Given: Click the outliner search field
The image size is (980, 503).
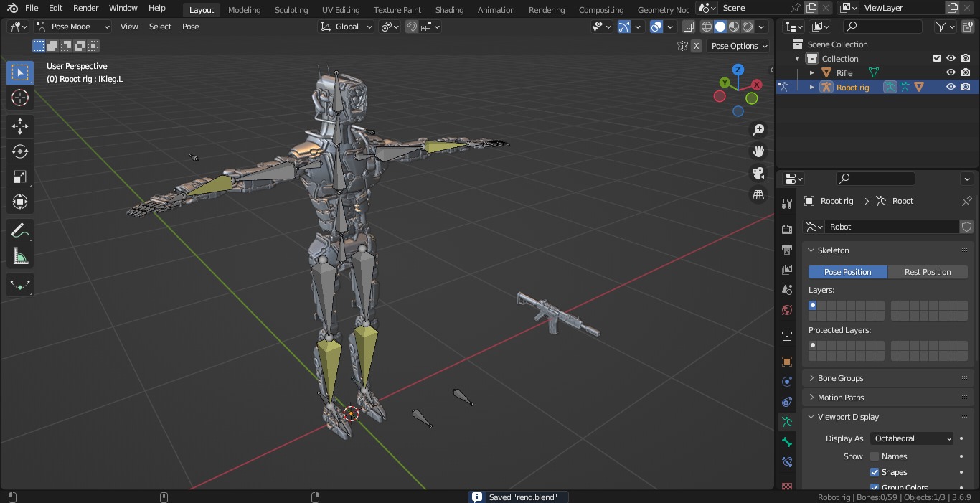Looking at the screenshot, I should click(x=882, y=27).
